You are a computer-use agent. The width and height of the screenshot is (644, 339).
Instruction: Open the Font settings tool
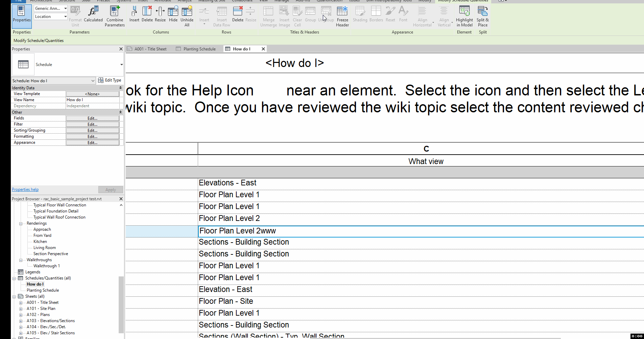pos(403,15)
